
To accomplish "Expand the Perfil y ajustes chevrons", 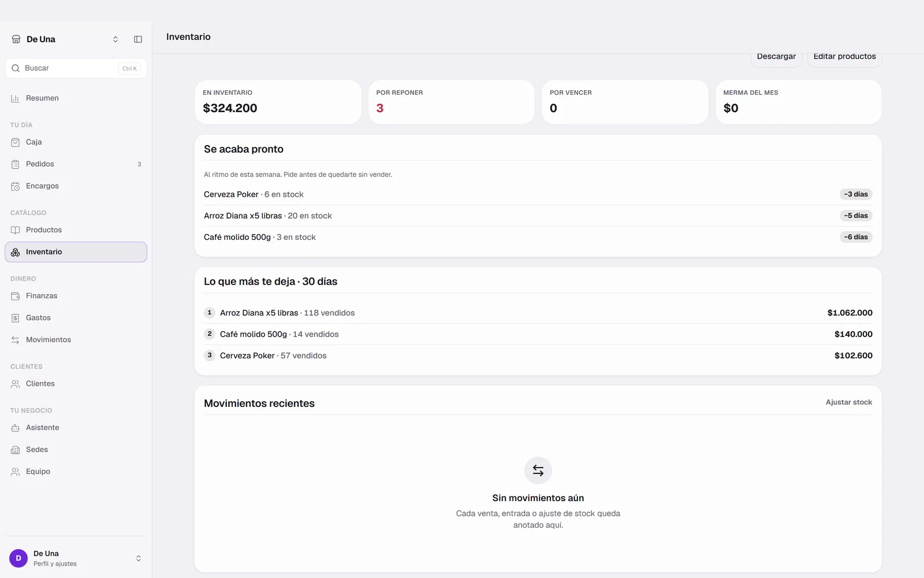I will [x=139, y=558].
